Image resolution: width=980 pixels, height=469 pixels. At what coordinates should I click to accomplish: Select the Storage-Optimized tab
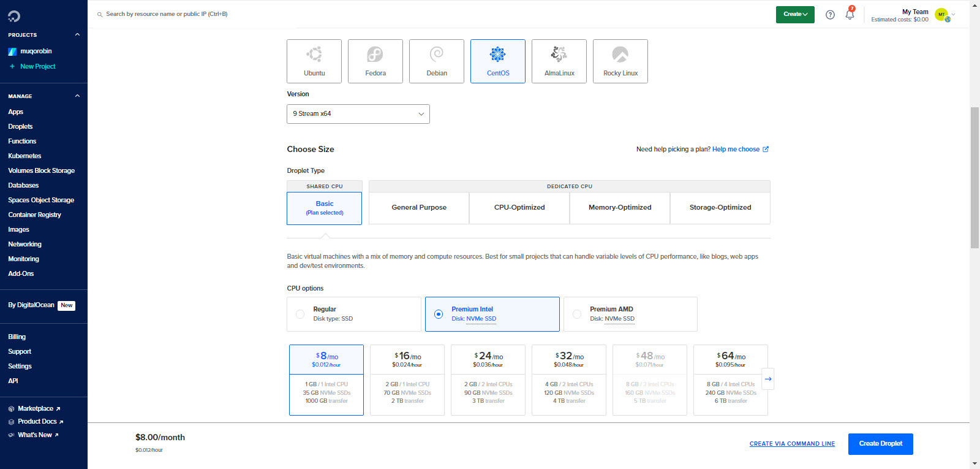[x=720, y=208]
